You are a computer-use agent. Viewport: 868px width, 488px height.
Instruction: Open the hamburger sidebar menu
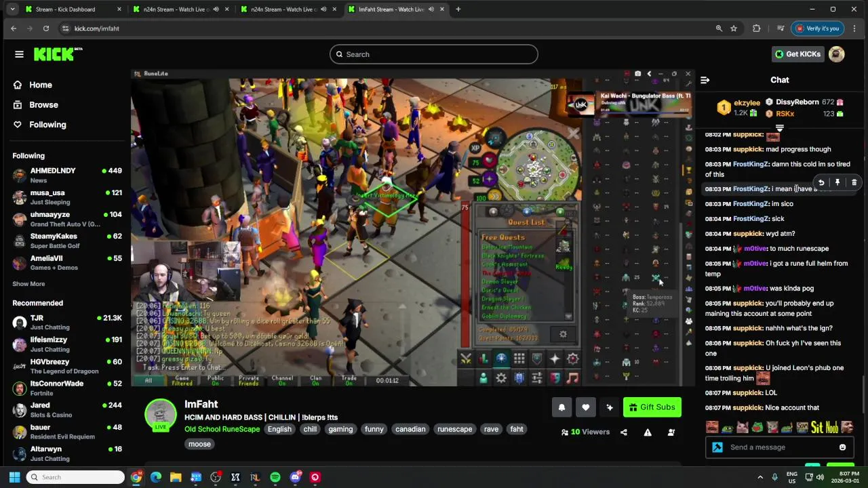[19, 54]
